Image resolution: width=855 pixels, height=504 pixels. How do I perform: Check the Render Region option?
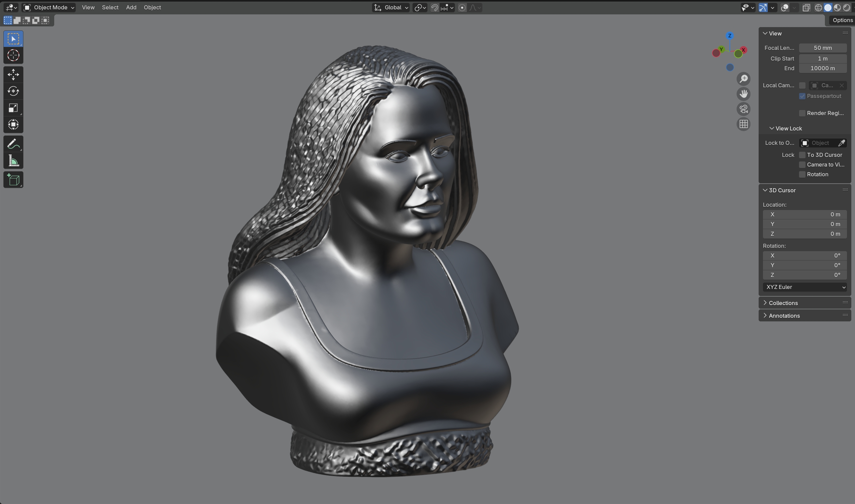click(x=802, y=113)
